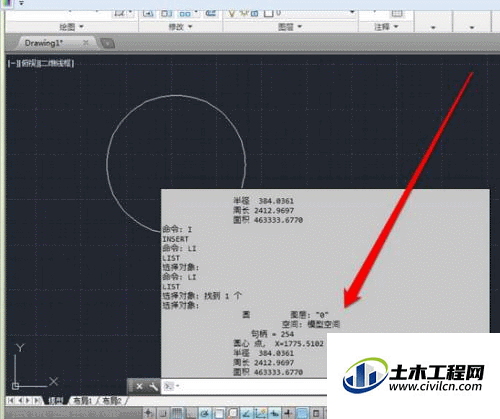Toggle layer on/off bulb icon
The height and width of the screenshot is (419, 500).
[x=232, y=13]
